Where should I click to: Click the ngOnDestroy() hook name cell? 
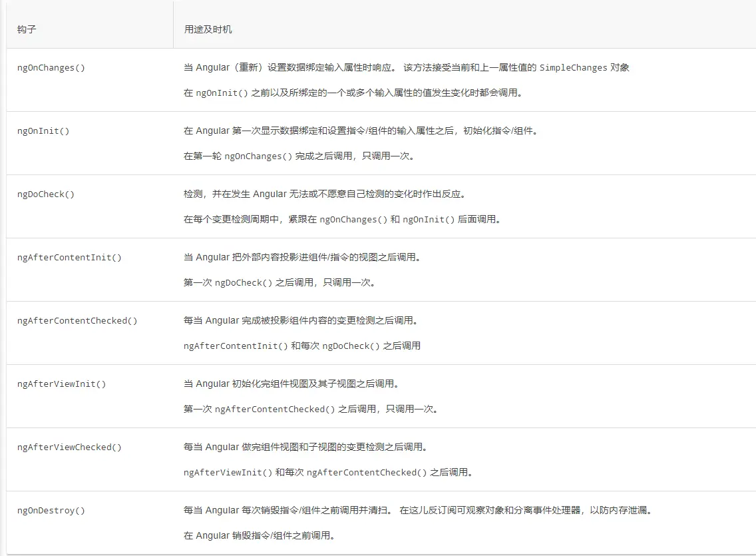coord(51,510)
